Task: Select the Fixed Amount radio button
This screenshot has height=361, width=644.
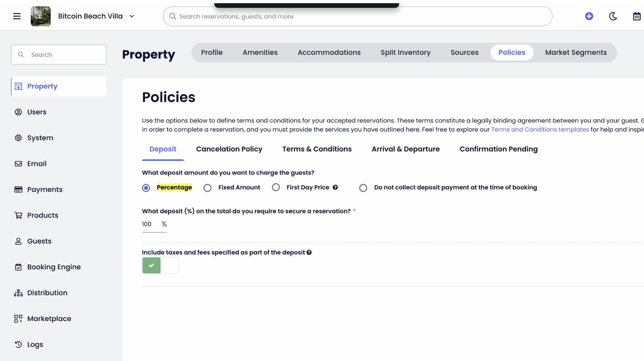Action: [207, 188]
